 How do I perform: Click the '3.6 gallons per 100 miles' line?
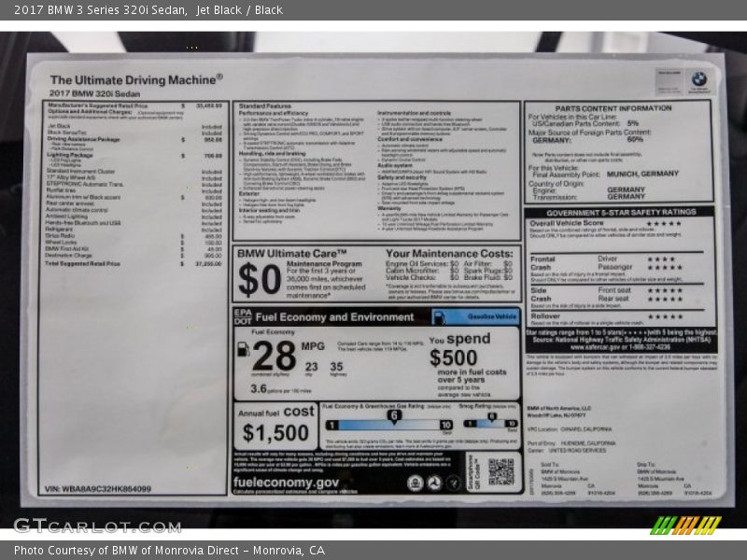(x=281, y=389)
